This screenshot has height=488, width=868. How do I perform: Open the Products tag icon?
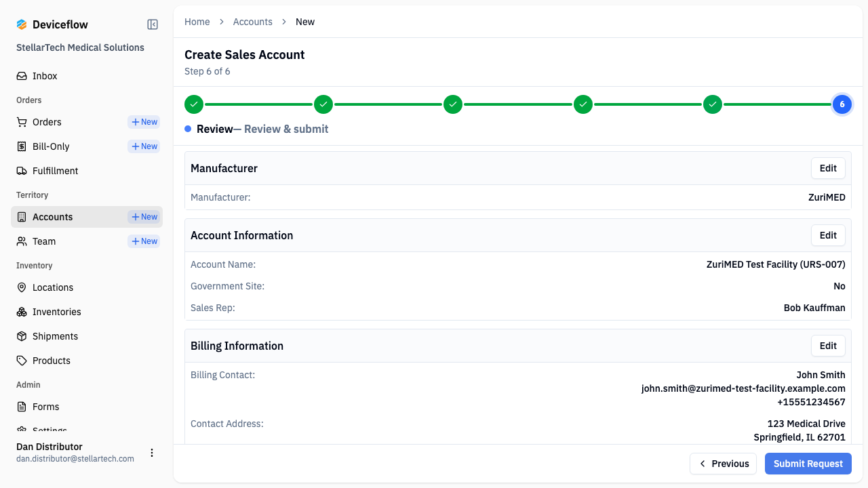coord(22,361)
